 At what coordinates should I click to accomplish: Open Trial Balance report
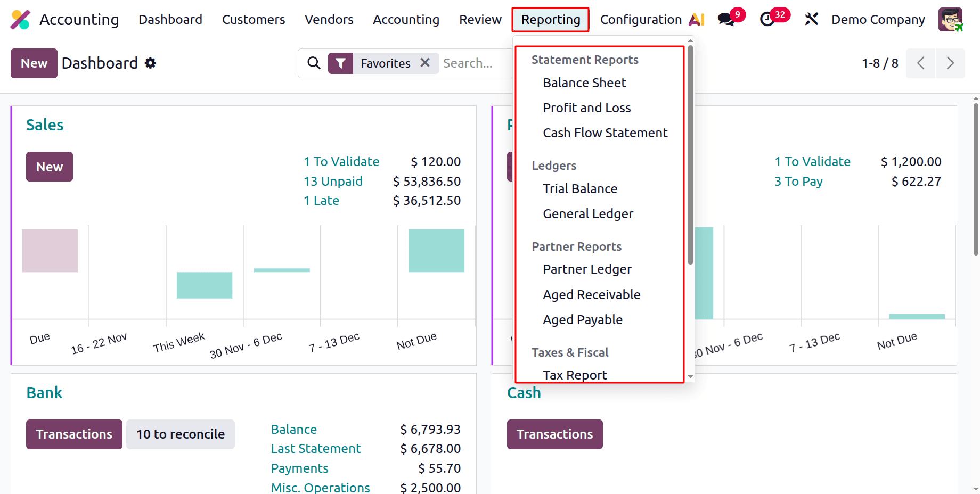click(580, 189)
